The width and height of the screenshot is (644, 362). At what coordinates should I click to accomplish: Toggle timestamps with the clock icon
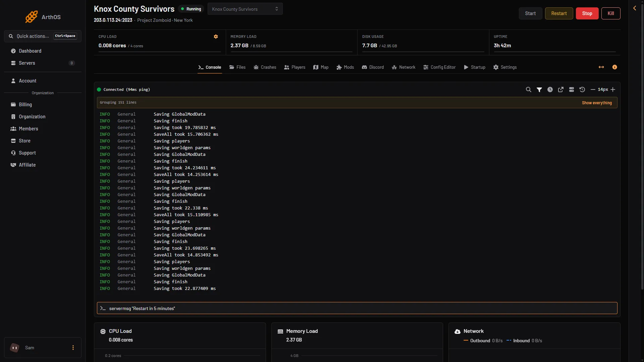(550, 89)
